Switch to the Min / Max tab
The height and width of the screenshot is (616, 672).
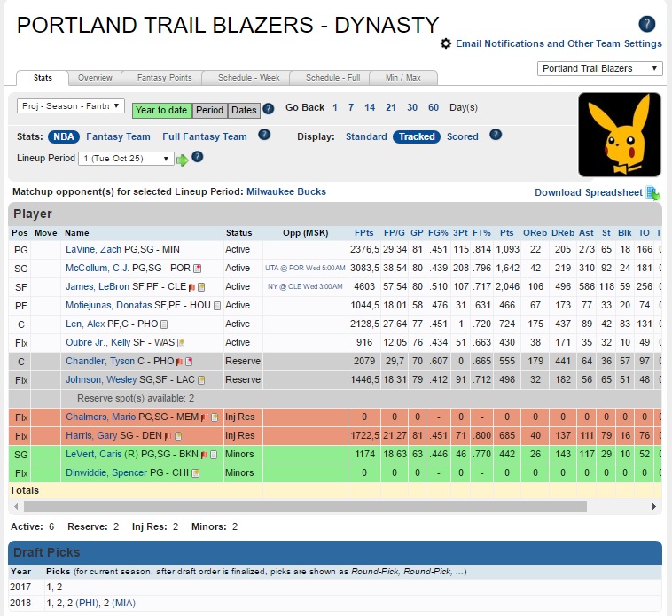[403, 78]
